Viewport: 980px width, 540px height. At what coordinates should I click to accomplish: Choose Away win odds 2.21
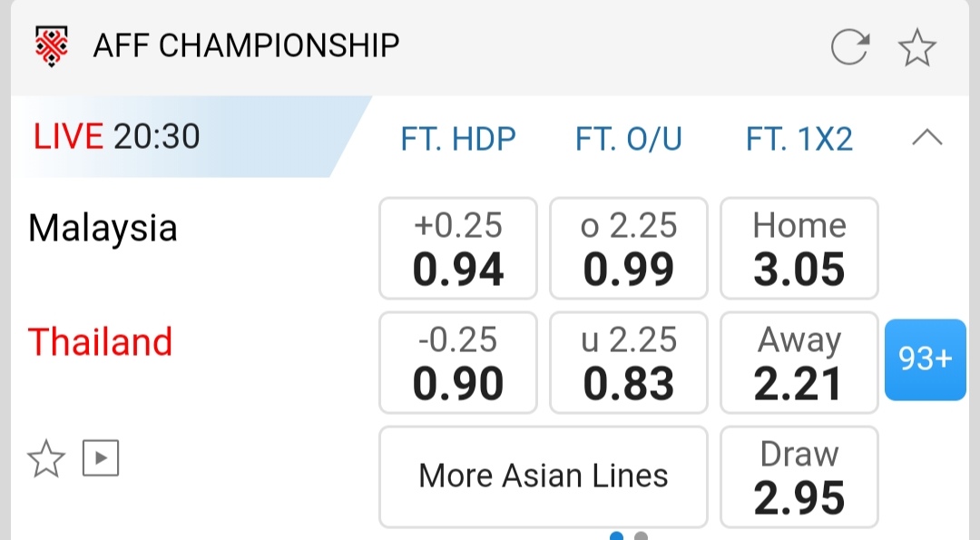click(x=799, y=362)
